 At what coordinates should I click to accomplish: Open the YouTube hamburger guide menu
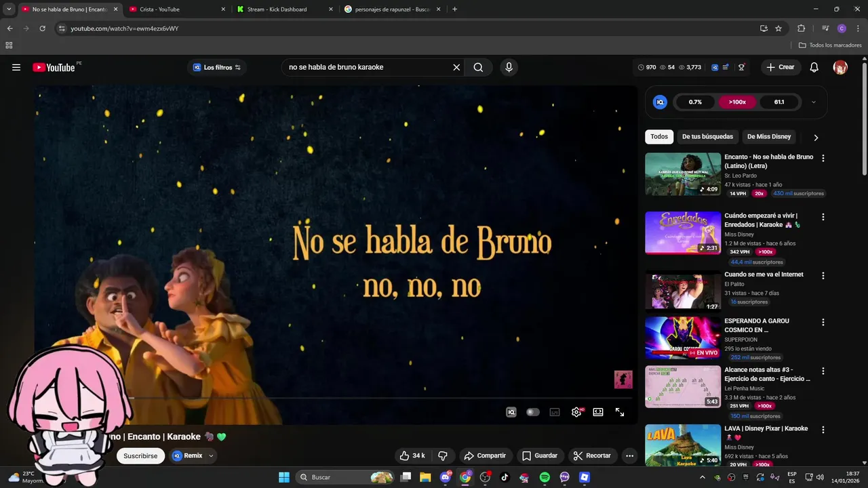point(16,67)
